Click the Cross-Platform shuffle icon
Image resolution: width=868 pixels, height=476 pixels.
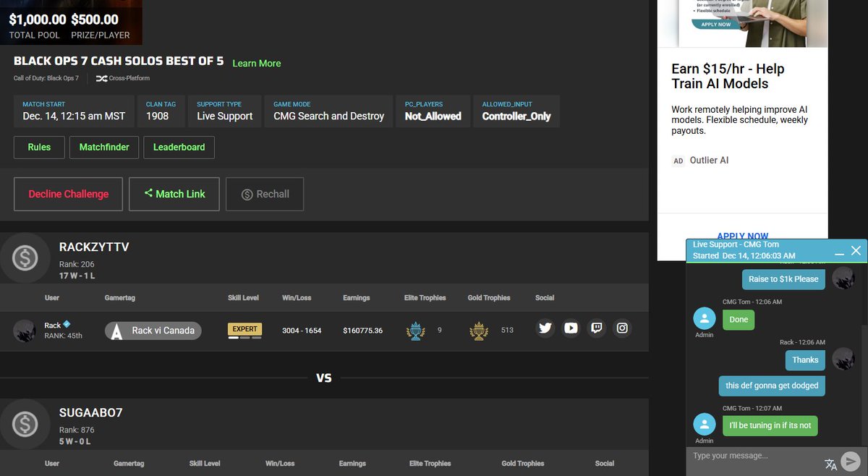101,78
